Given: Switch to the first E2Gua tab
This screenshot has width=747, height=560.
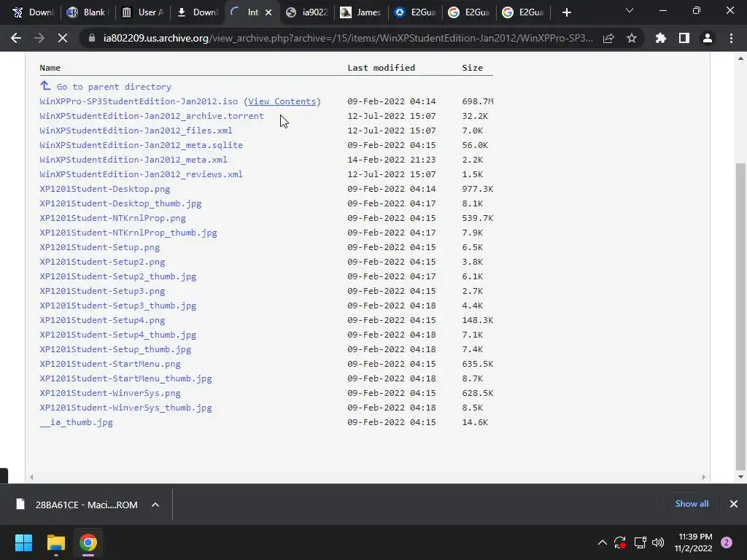Looking at the screenshot, I should tap(415, 12).
